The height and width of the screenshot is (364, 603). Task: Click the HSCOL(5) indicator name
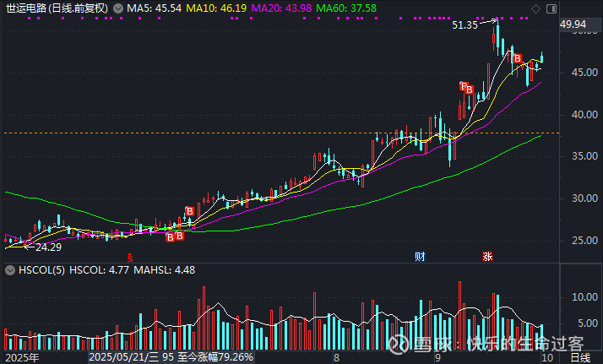(41, 270)
